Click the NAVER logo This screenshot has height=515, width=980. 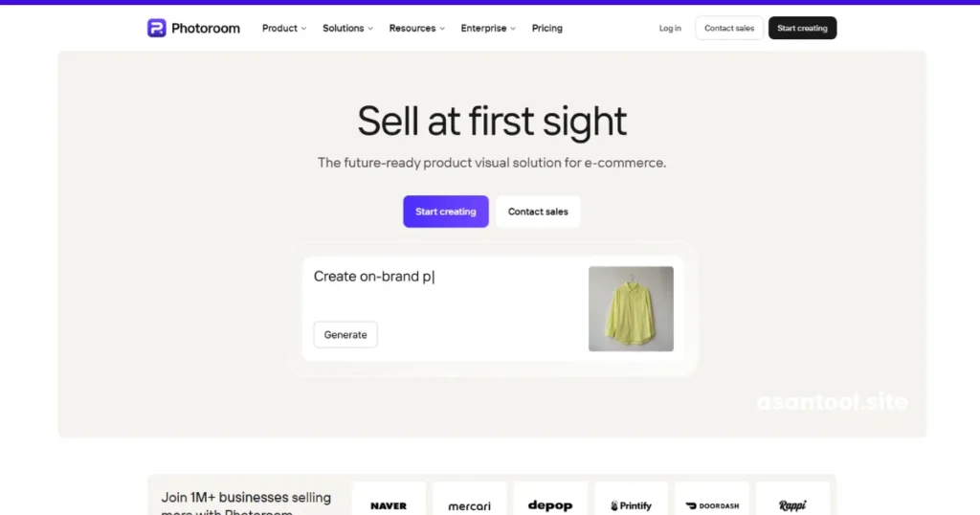[389, 505]
